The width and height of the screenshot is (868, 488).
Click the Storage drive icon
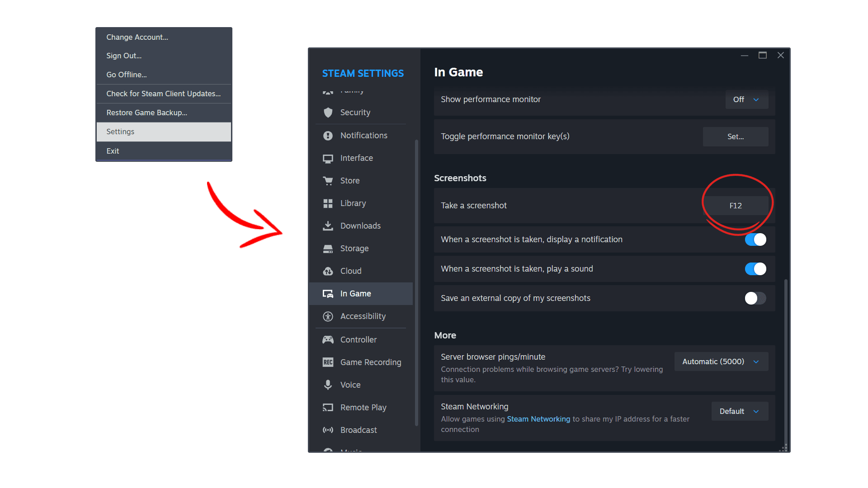[328, 249]
